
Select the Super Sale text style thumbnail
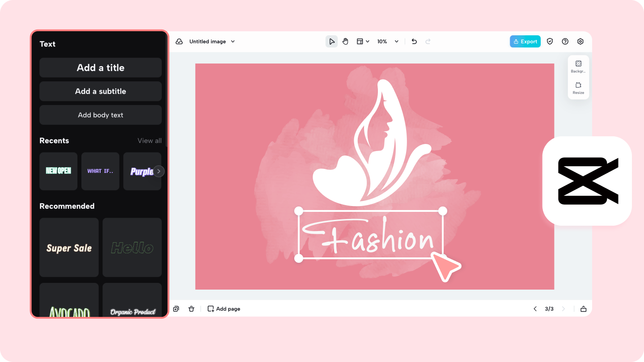[69, 247]
